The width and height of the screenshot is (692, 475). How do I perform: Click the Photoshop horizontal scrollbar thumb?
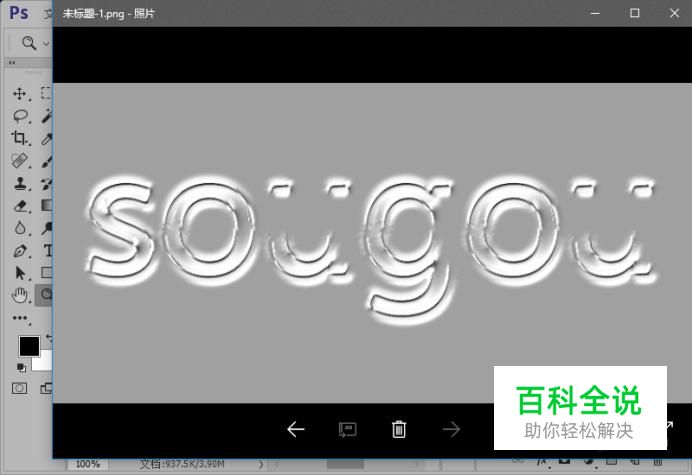[x=345, y=464]
